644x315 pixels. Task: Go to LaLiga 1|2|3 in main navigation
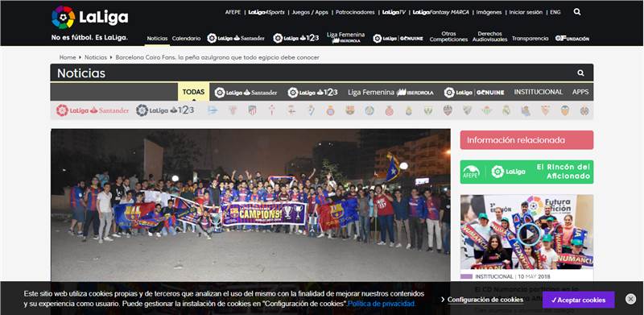295,38
